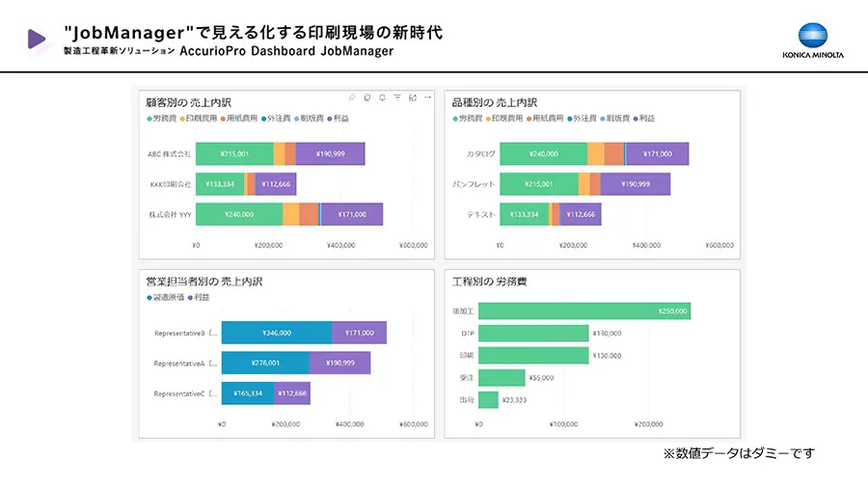Set alert using the bell icon

[x=383, y=97]
